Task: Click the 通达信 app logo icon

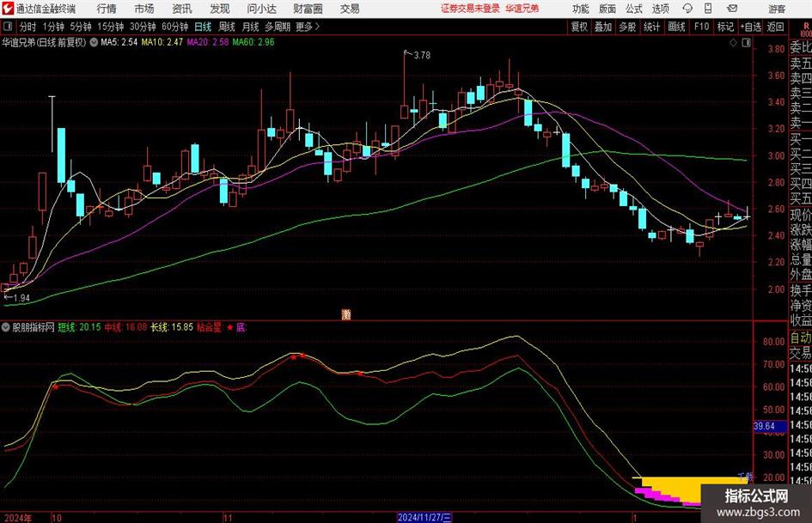Action: 8,9
